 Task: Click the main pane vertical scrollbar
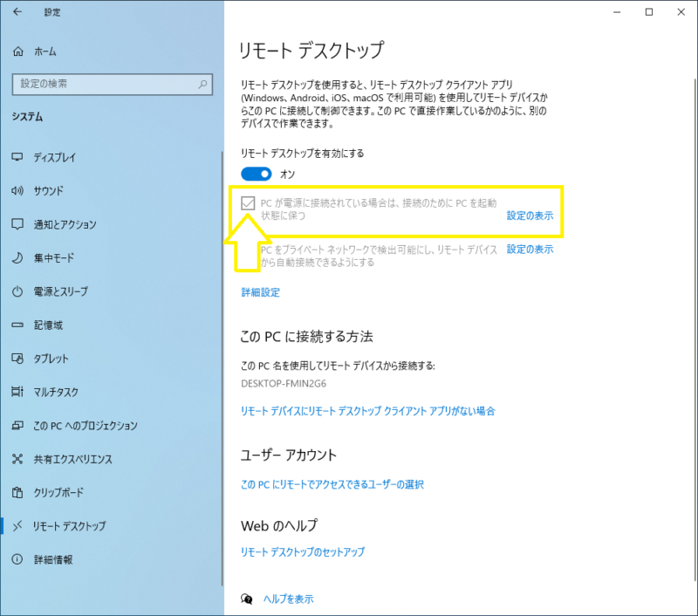click(695, 329)
